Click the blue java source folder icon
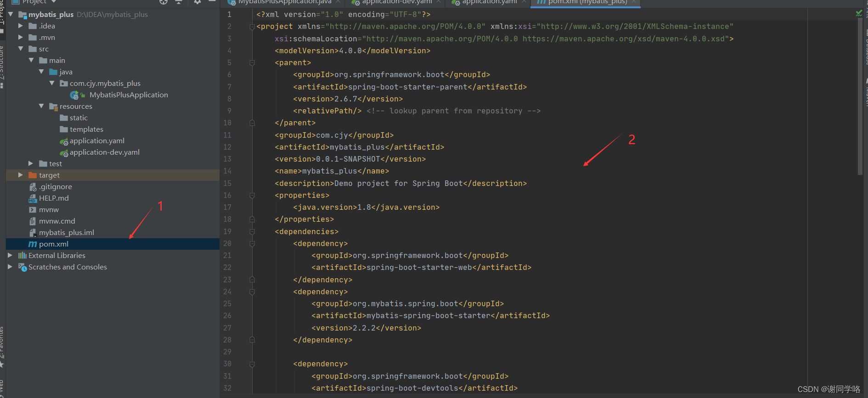Image resolution: width=868 pixels, height=398 pixels. [53, 72]
